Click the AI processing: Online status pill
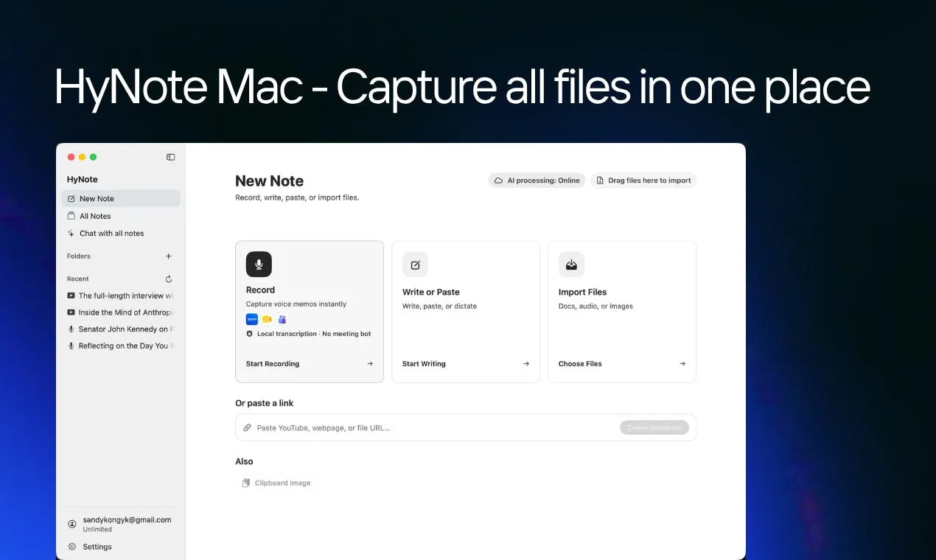 tap(537, 181)
